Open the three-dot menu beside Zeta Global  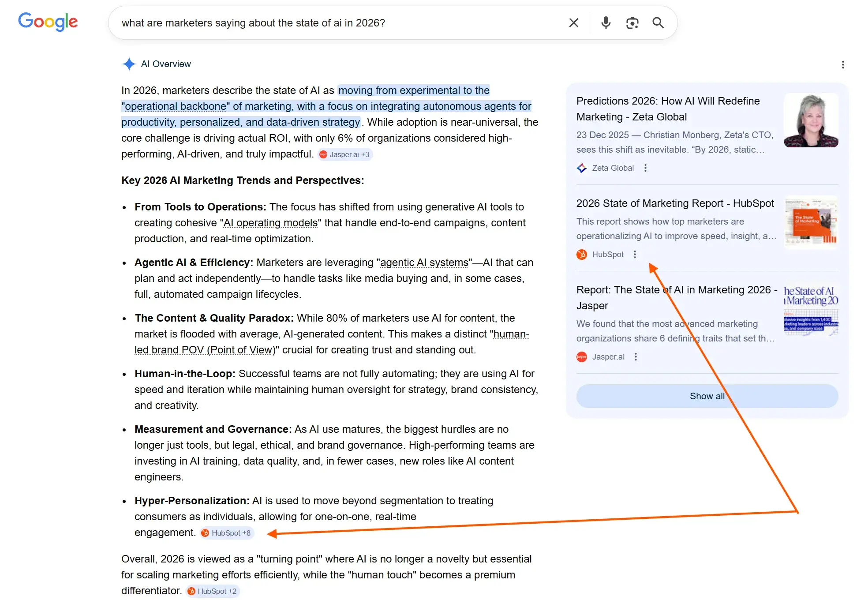pyautogui.click(x=645, y=168)
